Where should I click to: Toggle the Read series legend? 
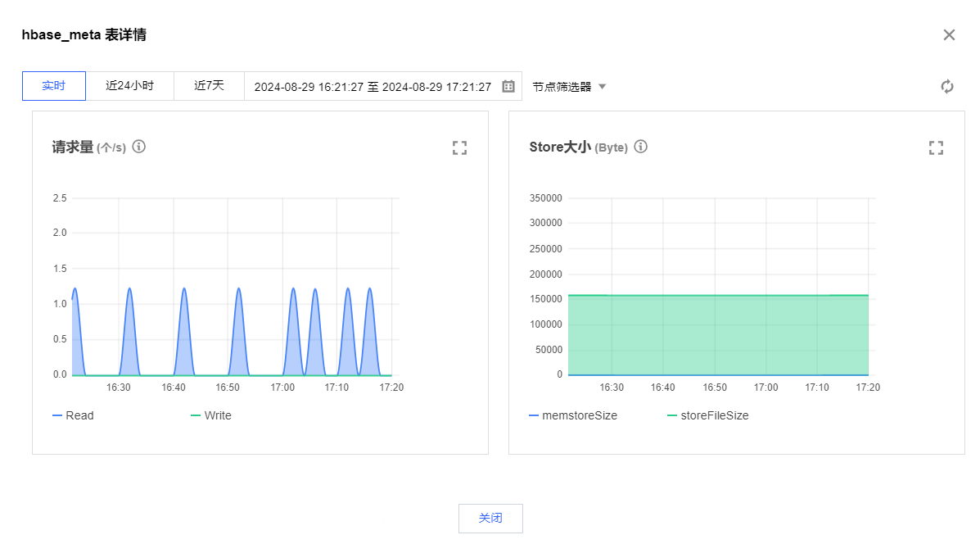click(x=73, y=415)
